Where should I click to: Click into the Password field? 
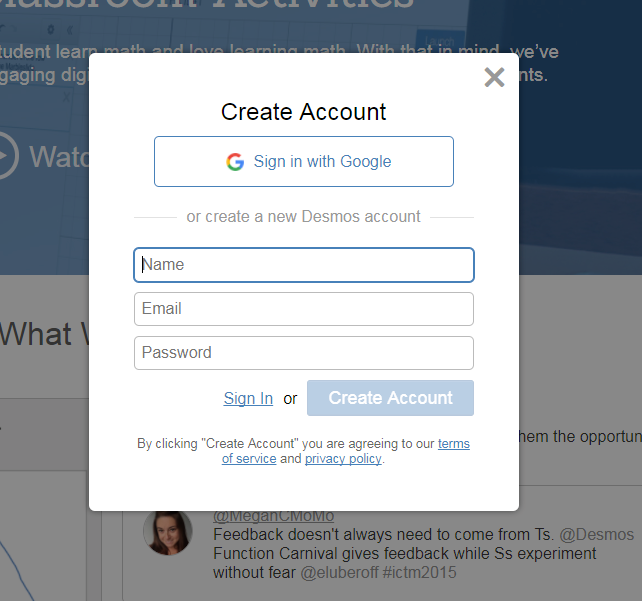tap(303, 353)
